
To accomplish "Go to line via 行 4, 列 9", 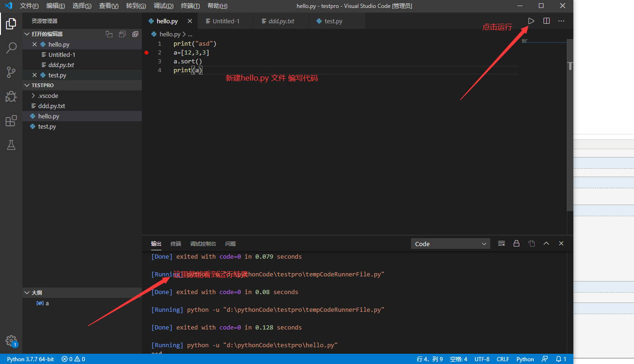I will pyautogui.click(x=430, y=359).
